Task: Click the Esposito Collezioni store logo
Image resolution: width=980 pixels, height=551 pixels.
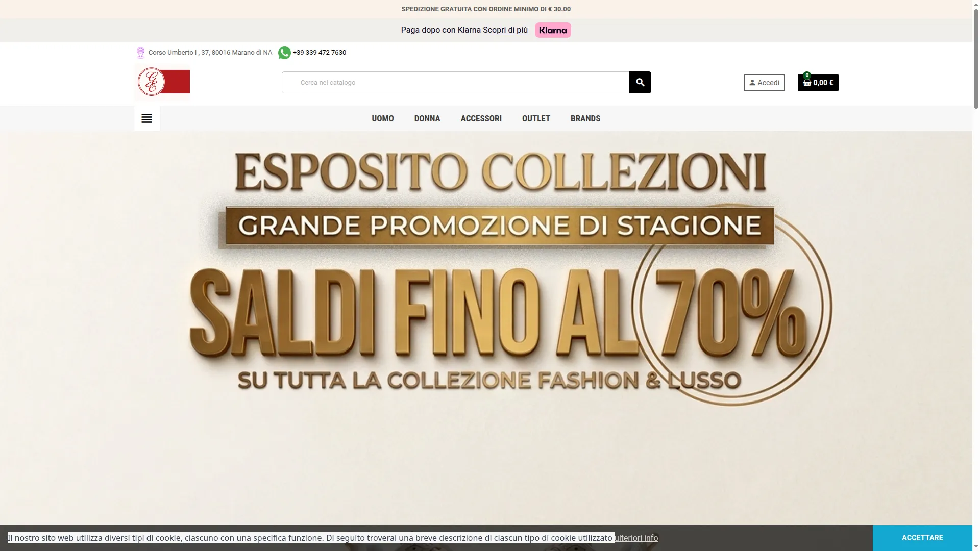Action: (x=163, y=82)
